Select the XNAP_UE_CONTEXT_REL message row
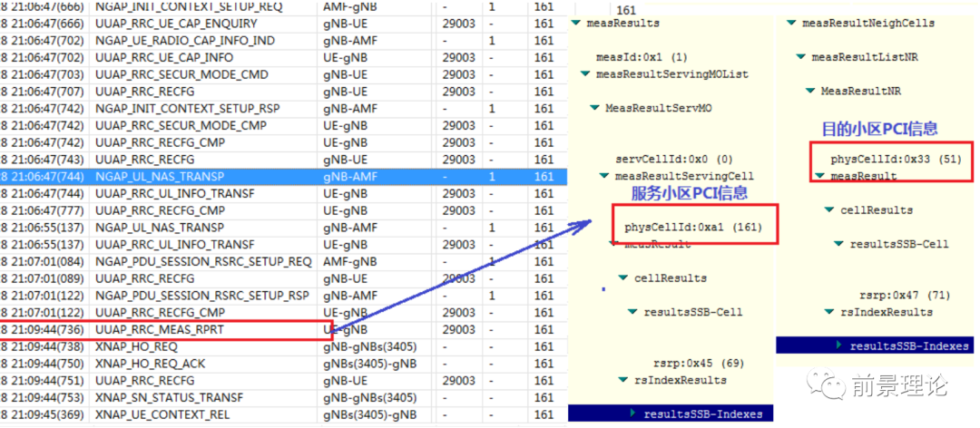Image resolution: width=980 pixels, height=428 pixels. (x=162, y=415)
